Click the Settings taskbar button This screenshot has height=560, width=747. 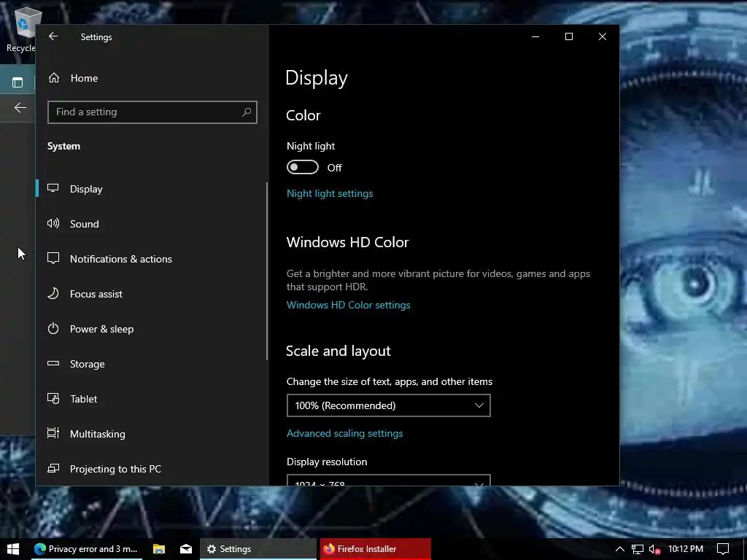258,549
